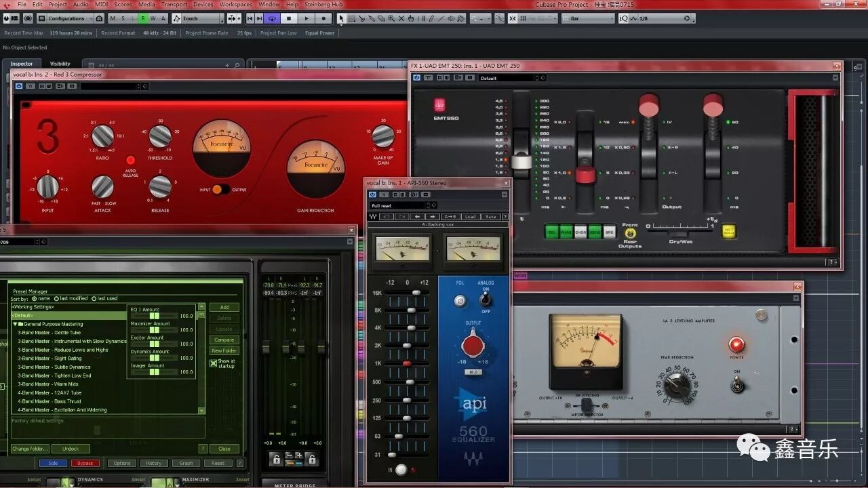868x488 pixels.
Task: Click the red Bypass button in Ozone
Action: [85, 464]
